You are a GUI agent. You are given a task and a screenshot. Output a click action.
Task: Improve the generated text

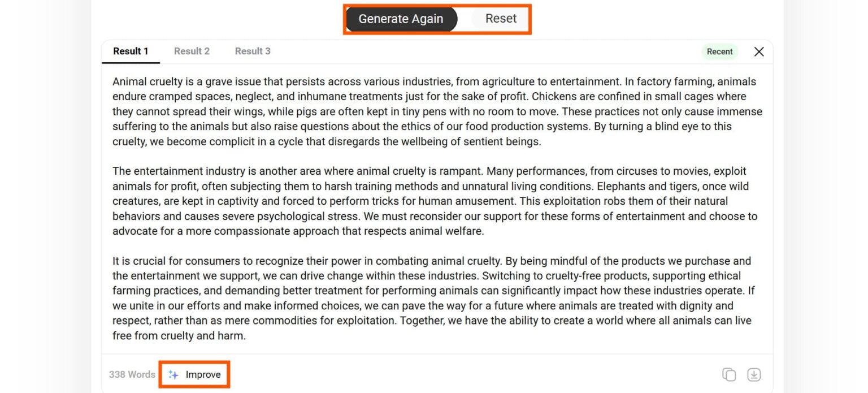tap(203, 374)
